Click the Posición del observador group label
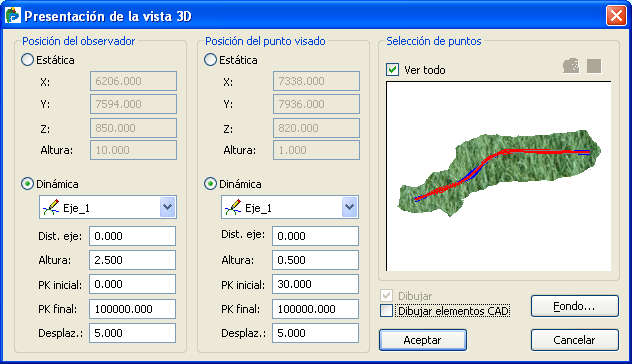 click(x=79, y=41)
